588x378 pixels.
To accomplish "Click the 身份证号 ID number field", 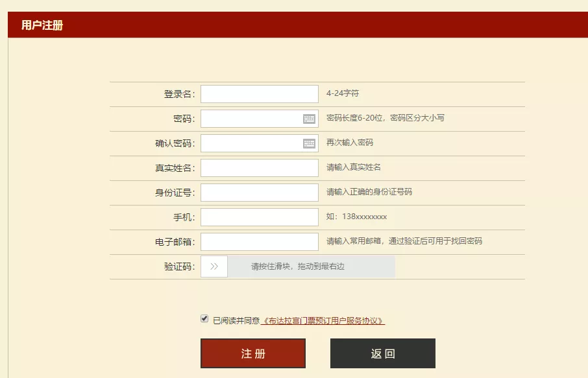I will coord(259,192).
